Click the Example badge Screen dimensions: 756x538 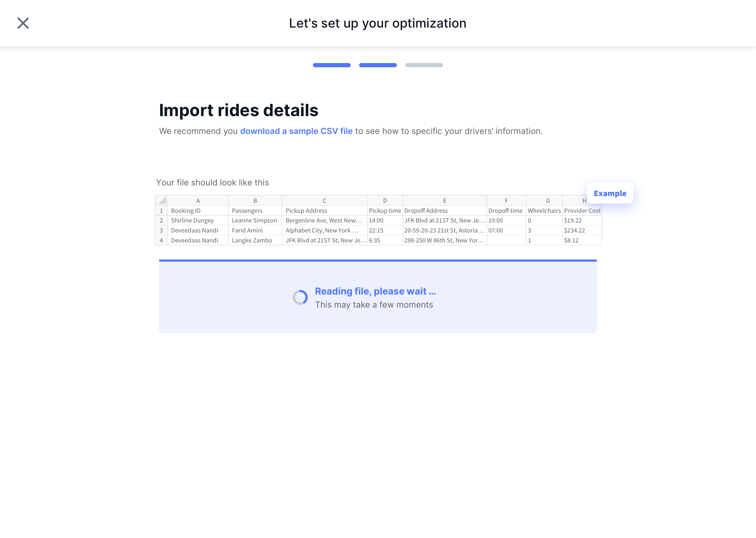[610, 193]
